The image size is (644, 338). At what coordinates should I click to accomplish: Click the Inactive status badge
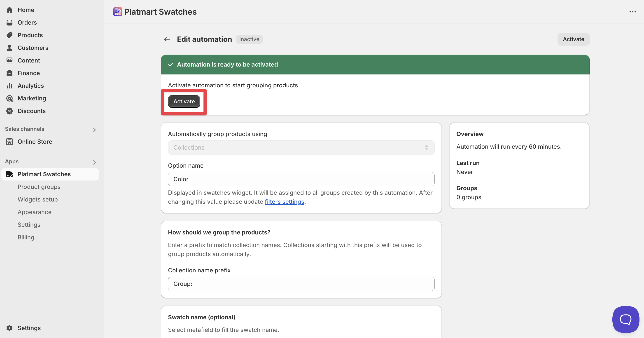tap(249, 39)
